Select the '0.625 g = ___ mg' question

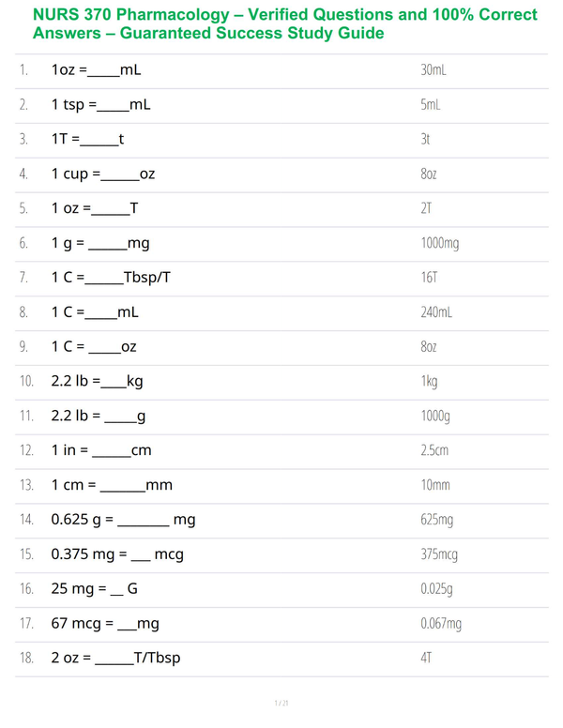(123, 520)
